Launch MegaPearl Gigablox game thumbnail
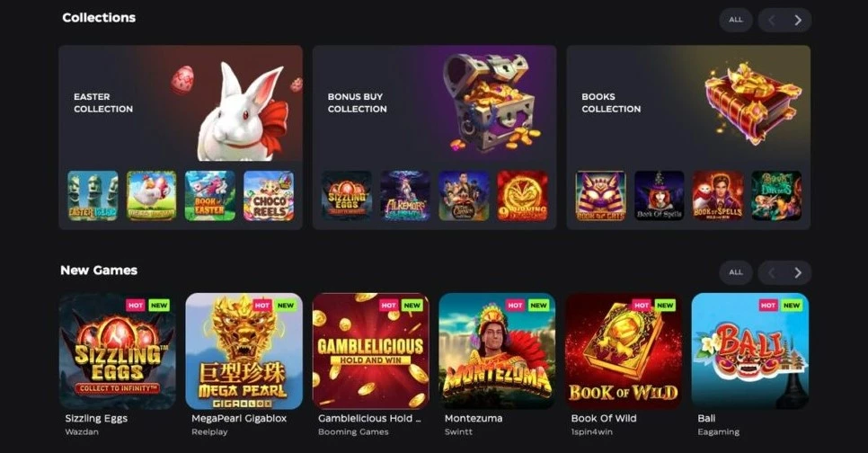 point(244,351)
